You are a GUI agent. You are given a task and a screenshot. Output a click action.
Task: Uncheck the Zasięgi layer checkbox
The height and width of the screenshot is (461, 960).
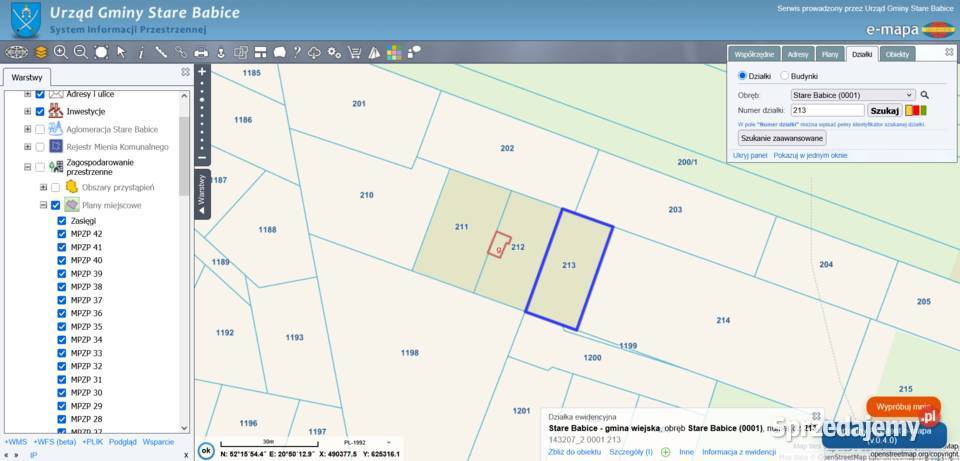62,220
